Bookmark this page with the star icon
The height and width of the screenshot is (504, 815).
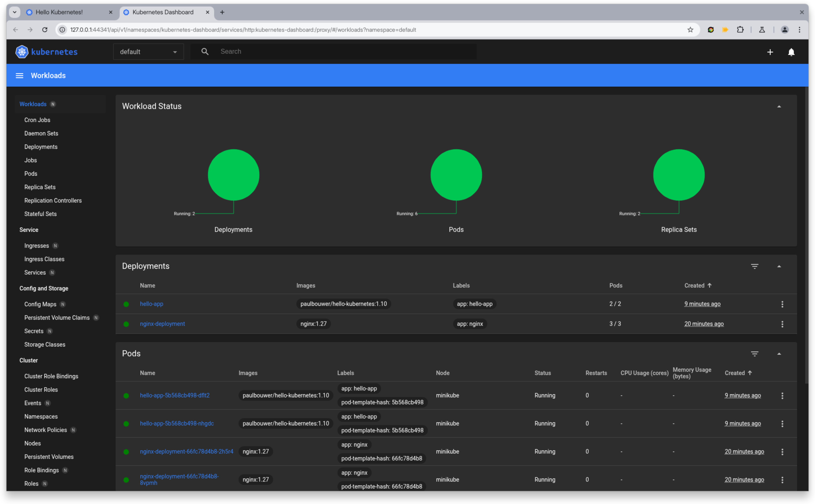pos(690,30)
